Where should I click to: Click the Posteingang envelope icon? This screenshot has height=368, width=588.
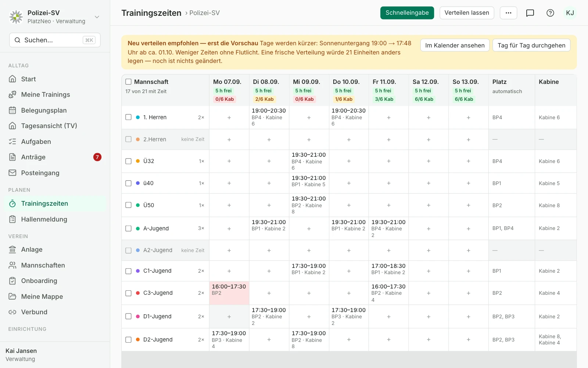click(12, 173)
